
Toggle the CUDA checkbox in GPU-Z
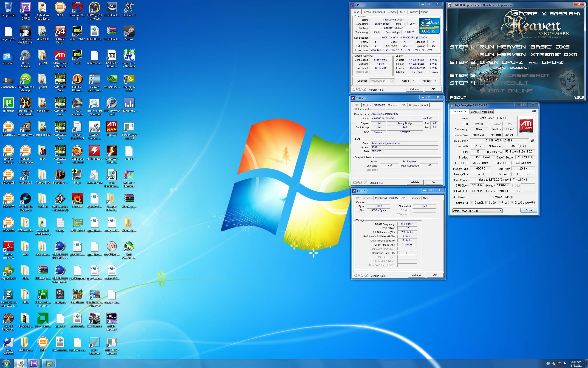click(487, 202)
